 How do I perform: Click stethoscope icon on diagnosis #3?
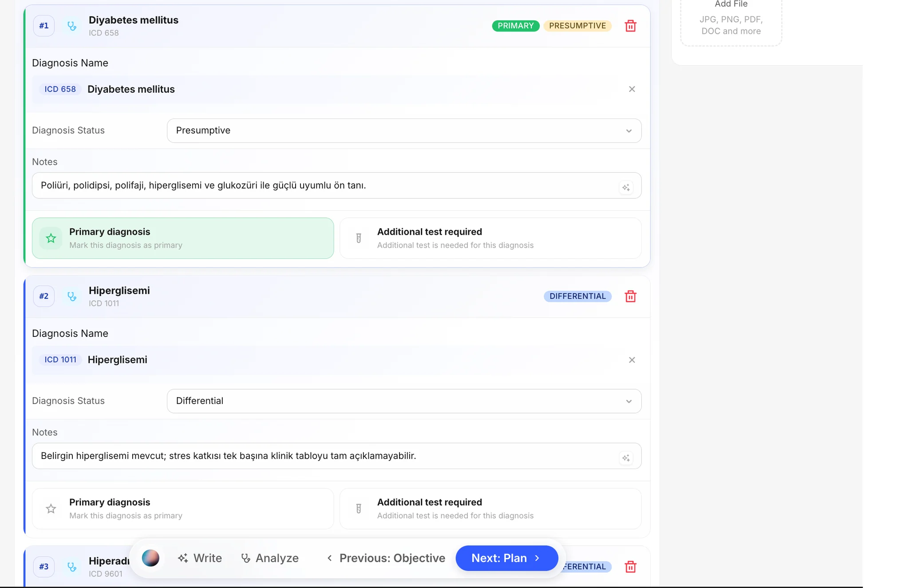[71, 567]
